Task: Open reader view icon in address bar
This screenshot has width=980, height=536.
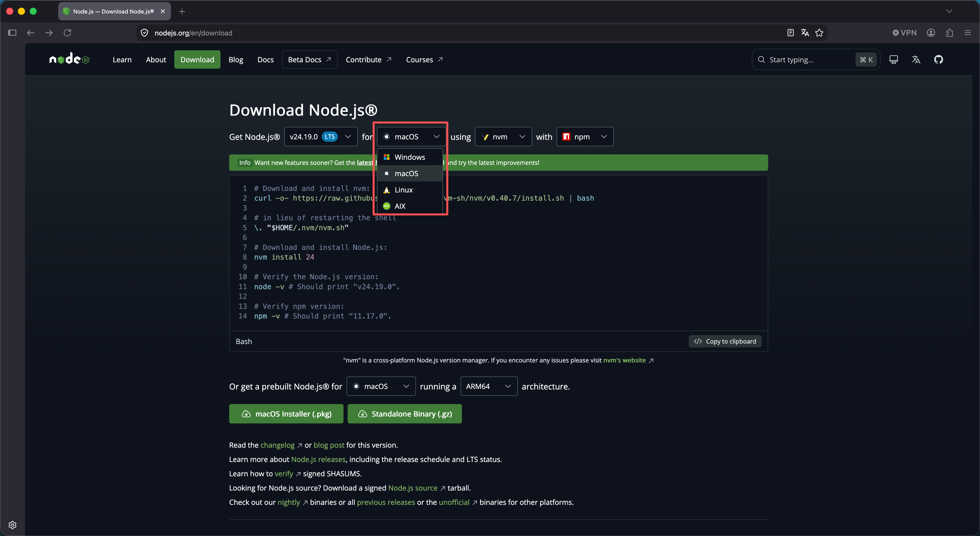Action: (790, 33)
